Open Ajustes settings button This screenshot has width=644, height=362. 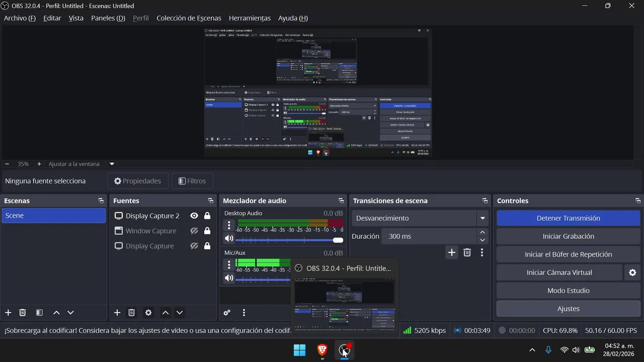pos(569,309)
